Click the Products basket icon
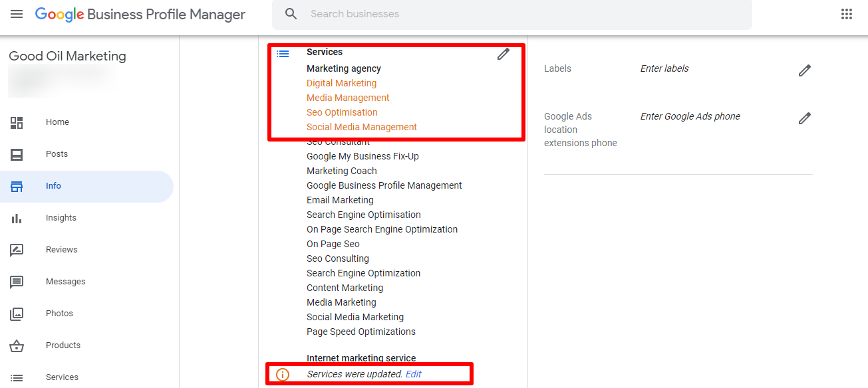 (x=17, y=345)
